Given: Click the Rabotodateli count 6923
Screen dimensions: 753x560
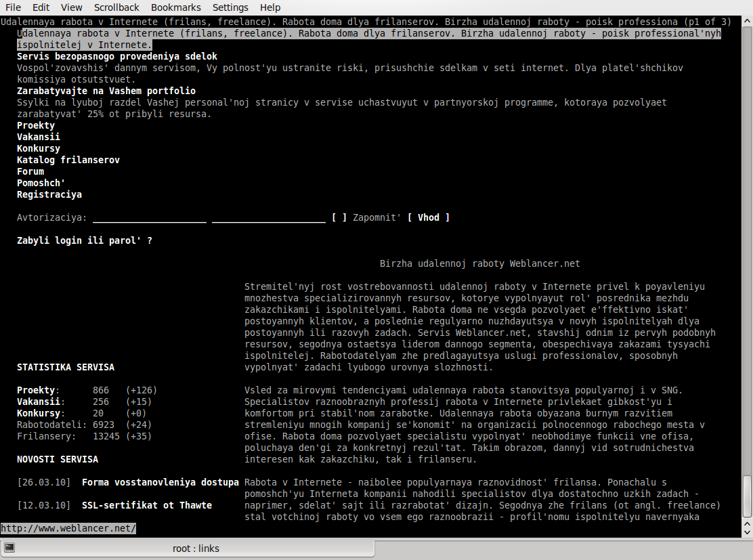Looking at the screenshot, I should (x=104, y=425).
